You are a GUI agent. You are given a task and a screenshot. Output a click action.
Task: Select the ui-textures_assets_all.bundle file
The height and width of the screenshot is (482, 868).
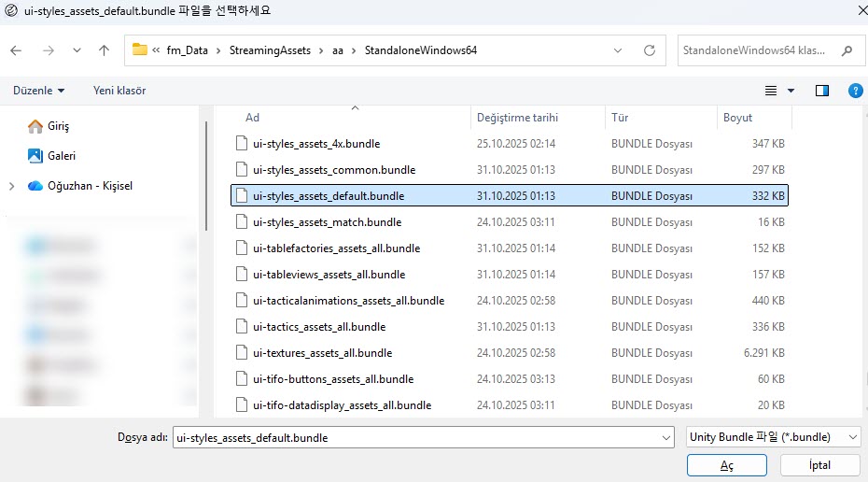pos(322,353)
